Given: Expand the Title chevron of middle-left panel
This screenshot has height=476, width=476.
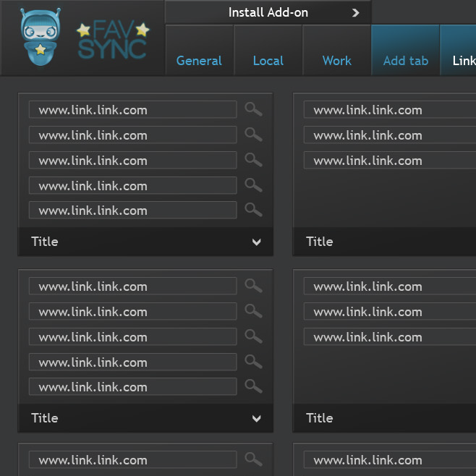Looking at the screenshot, I should [256, 419].
